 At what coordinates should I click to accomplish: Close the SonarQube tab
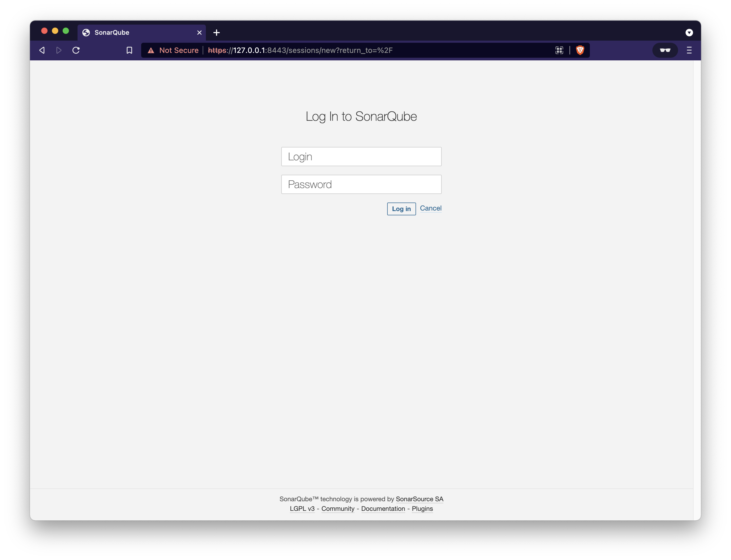[x=199, y=33]
